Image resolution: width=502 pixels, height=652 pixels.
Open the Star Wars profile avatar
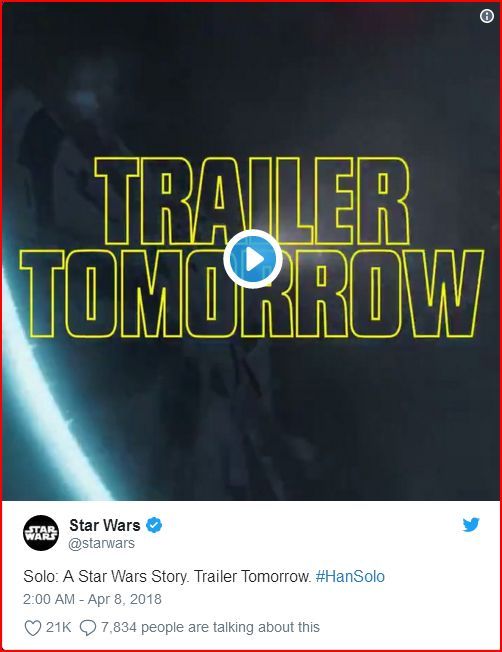tap(41, 533)
